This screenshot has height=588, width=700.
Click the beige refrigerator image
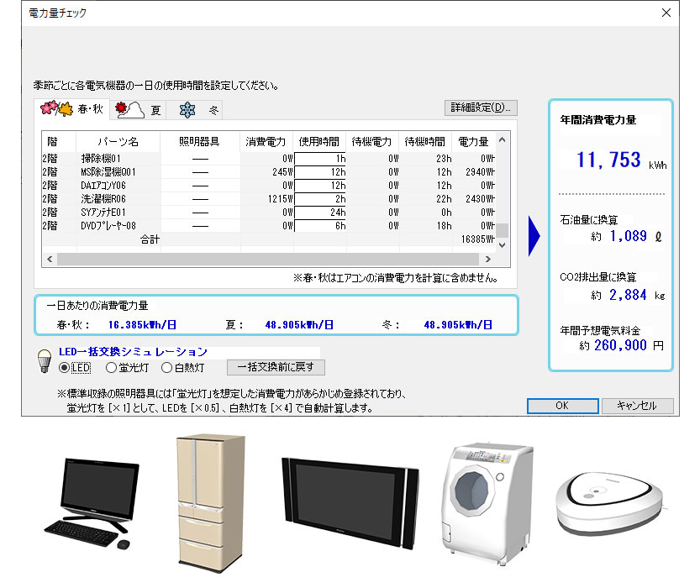(x=199, y=500)
